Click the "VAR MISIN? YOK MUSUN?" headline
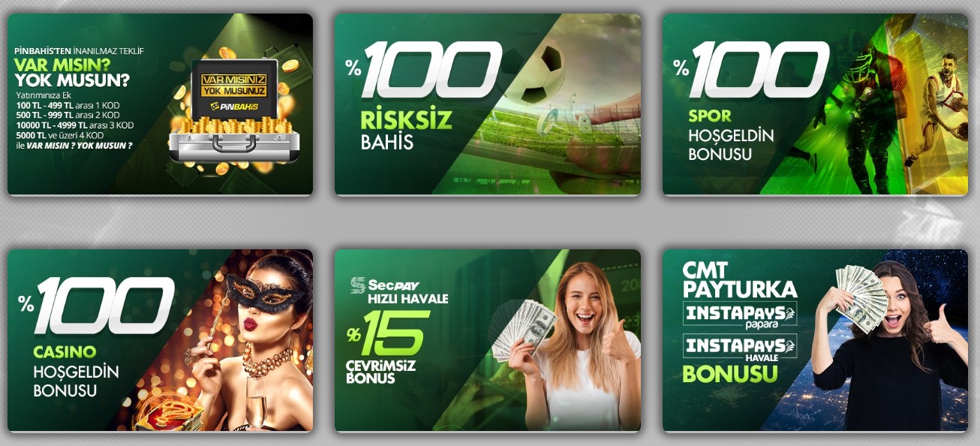The height and width of the screenshot is (446, 980). [72, 72]
